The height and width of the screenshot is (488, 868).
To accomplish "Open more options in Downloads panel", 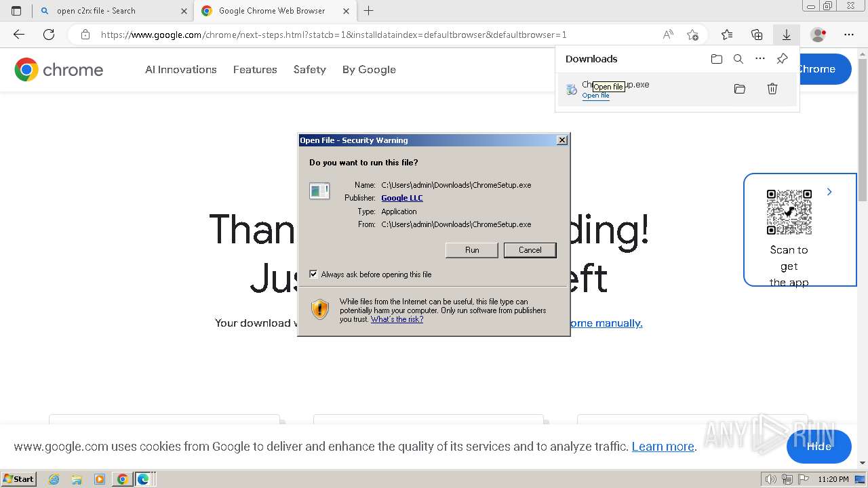I will [x=760, y=59].
